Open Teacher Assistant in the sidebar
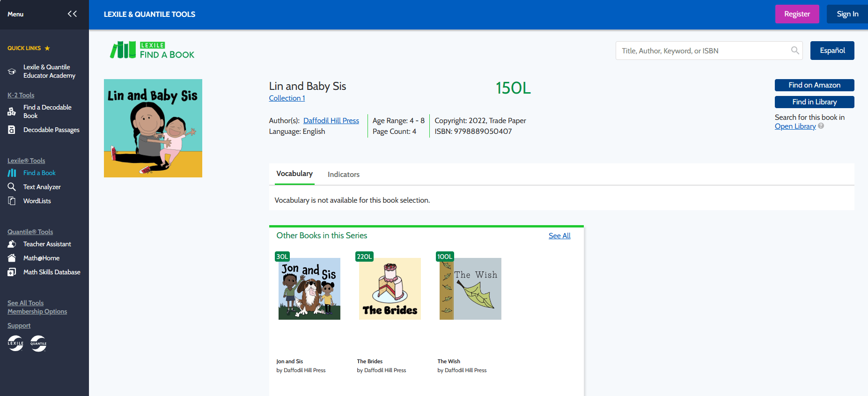 [x=47, y=244]
